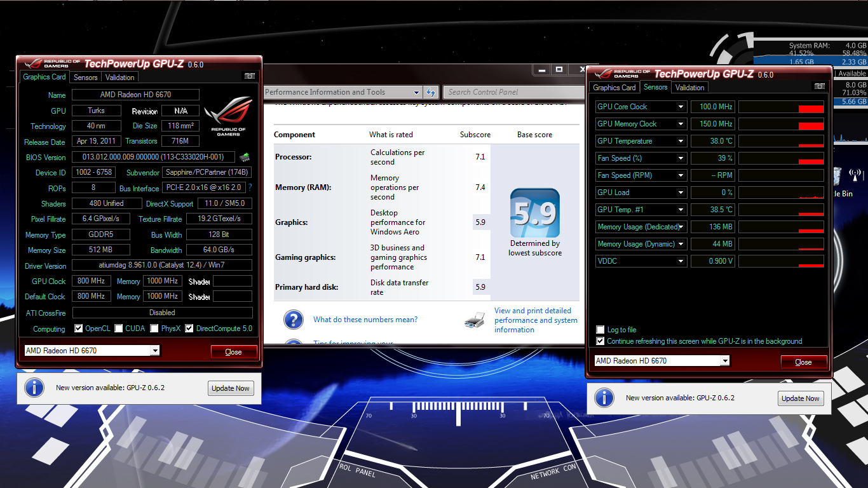Click the '512 MB' Memory Size value
The width and height of the screenshot is (868, 488).
coord(101,250)
